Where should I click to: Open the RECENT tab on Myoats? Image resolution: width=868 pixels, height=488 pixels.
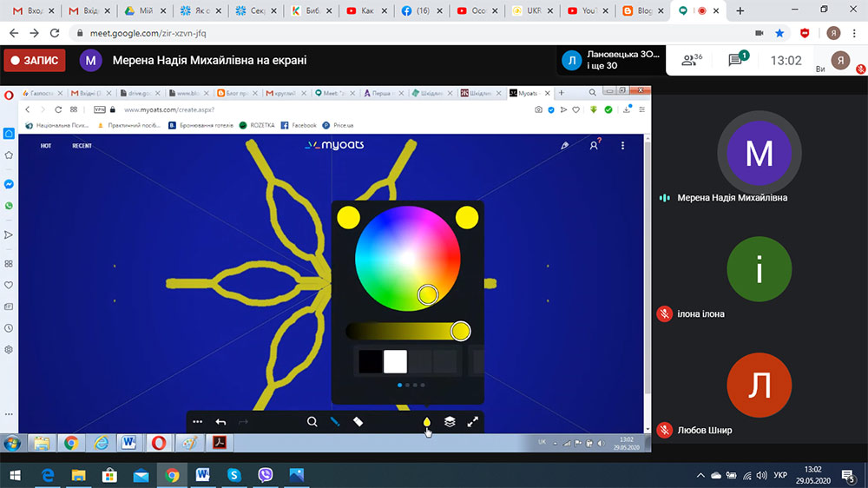click(82, 146)
